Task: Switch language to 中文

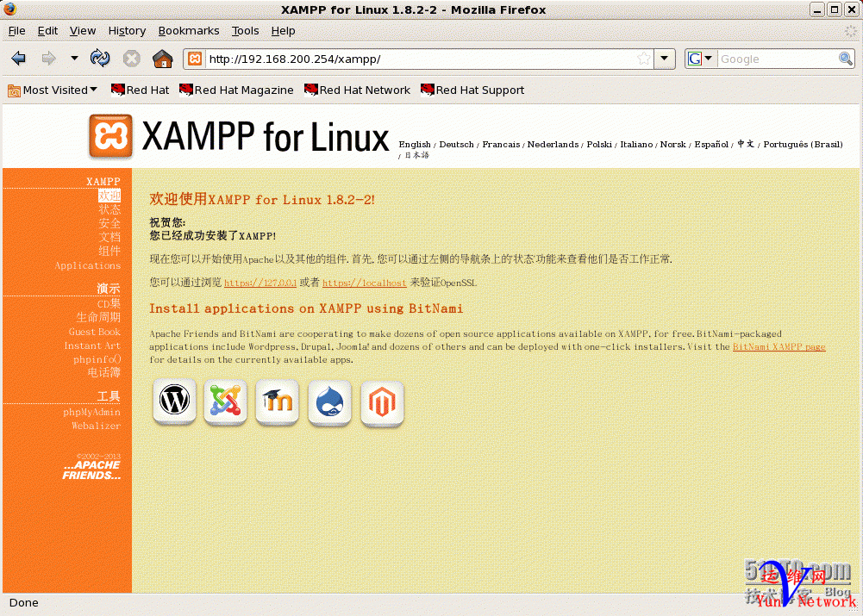Action: coord(746,144)
